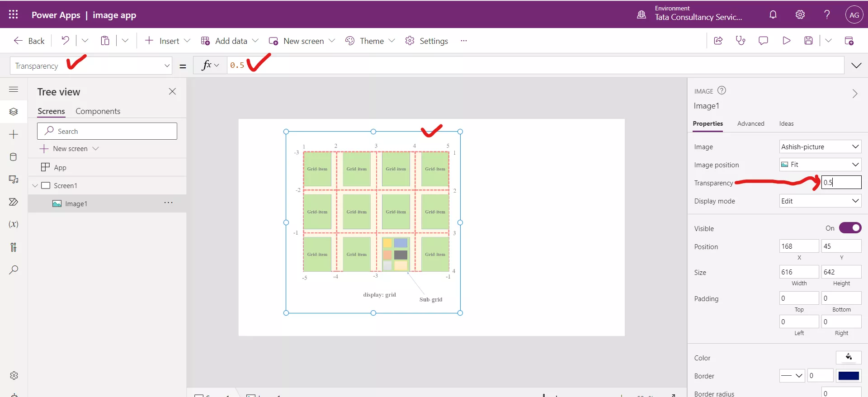Open the Add data menu
This screenshot has height=397, width=868.
230,41
